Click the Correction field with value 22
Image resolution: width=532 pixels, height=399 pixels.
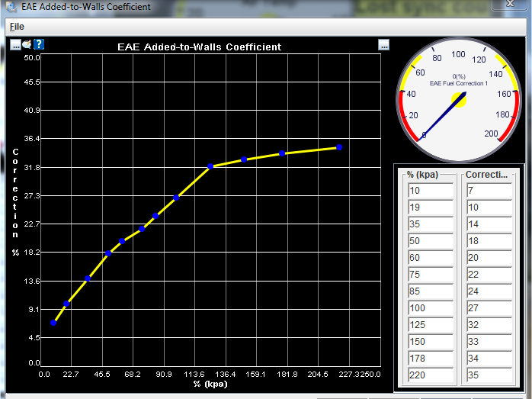(489, 275)
